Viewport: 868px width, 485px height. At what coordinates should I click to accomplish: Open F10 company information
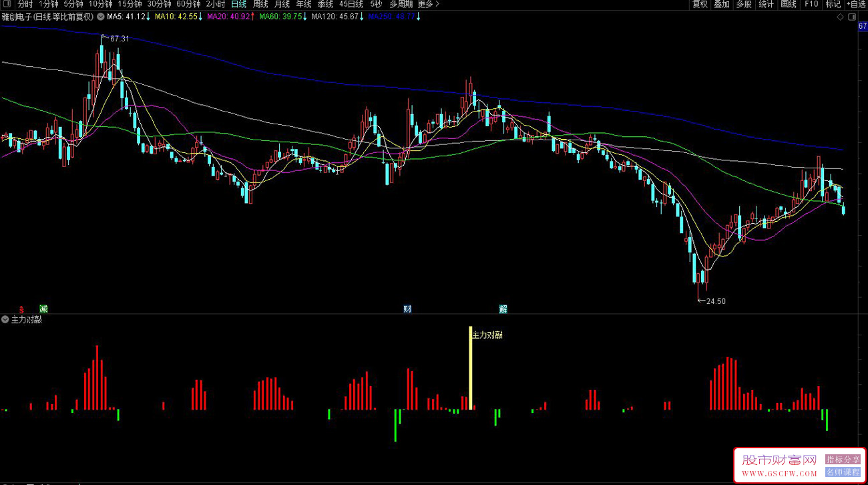click(811, 4)
